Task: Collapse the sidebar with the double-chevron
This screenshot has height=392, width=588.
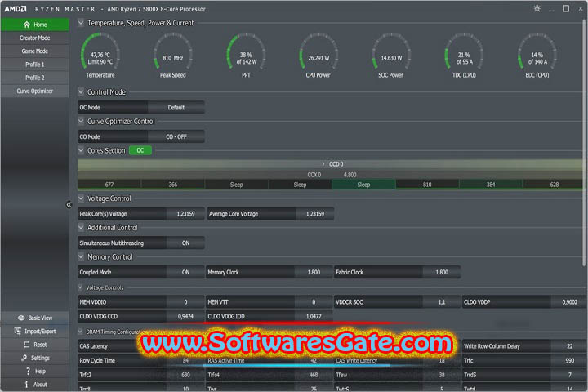Action: (69, 205)
